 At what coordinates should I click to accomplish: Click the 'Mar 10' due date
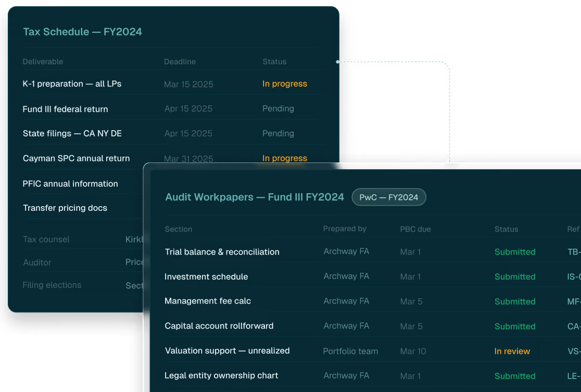coord(413,351)
